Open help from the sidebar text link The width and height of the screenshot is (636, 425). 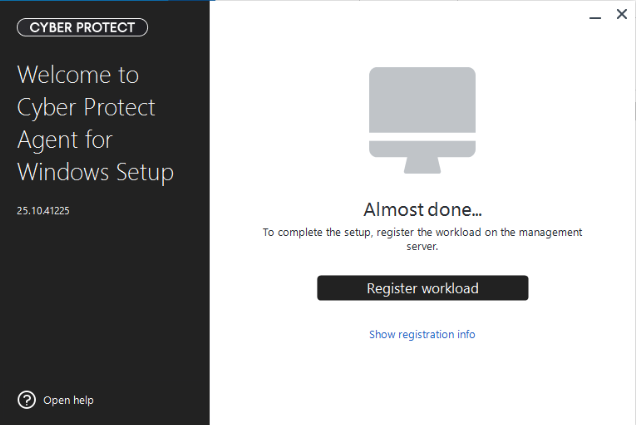click(68, 400)
